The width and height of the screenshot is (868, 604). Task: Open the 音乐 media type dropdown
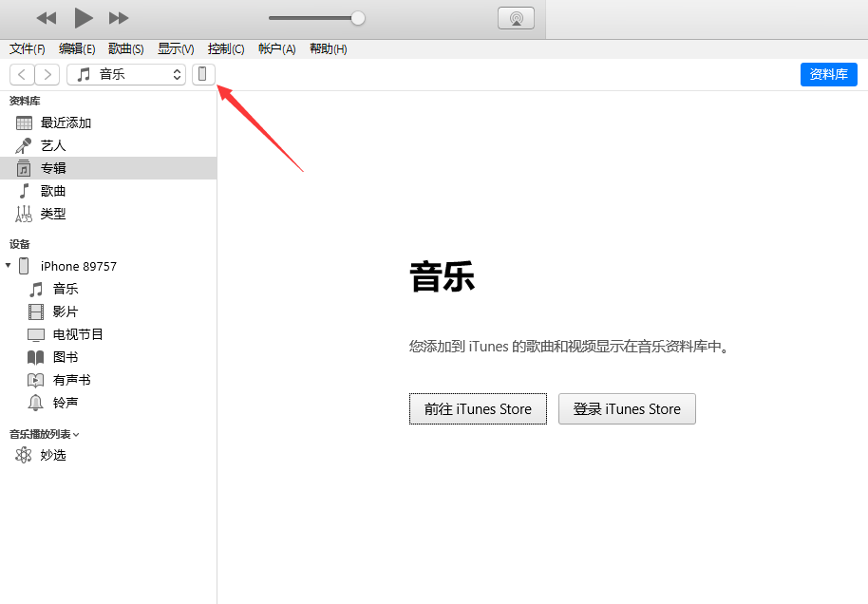[x=126, y=73]
